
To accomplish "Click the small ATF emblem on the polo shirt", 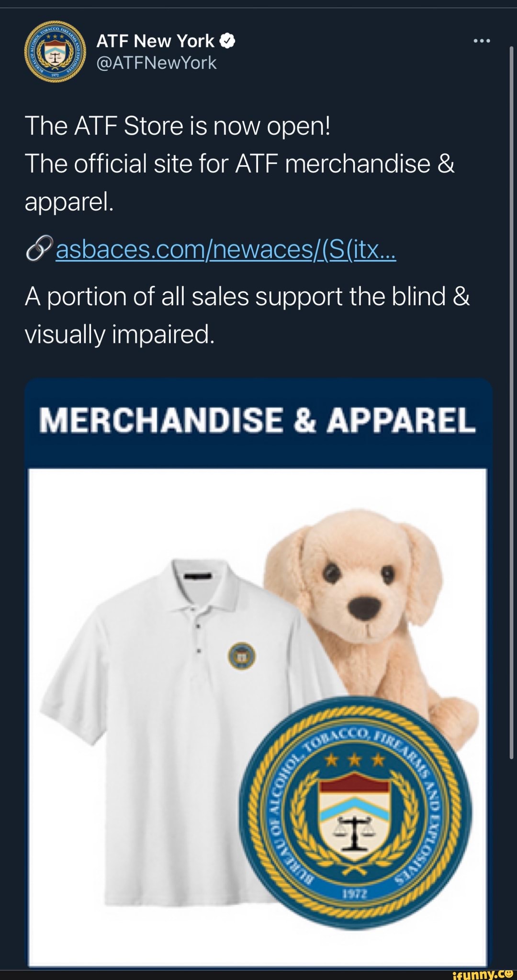I will pos(241,656).
